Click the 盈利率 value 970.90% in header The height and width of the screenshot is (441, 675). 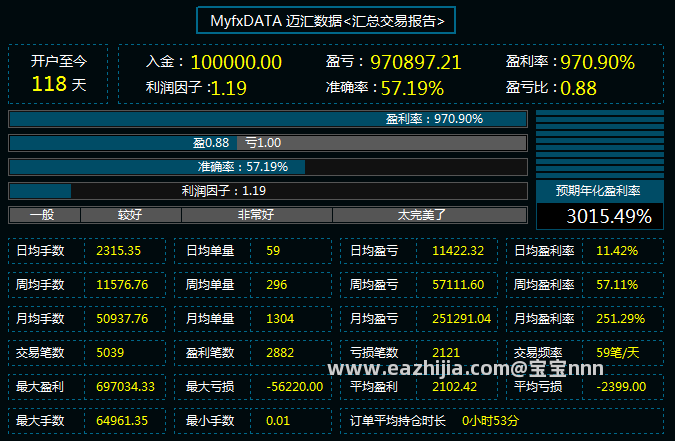pos(597,62)
